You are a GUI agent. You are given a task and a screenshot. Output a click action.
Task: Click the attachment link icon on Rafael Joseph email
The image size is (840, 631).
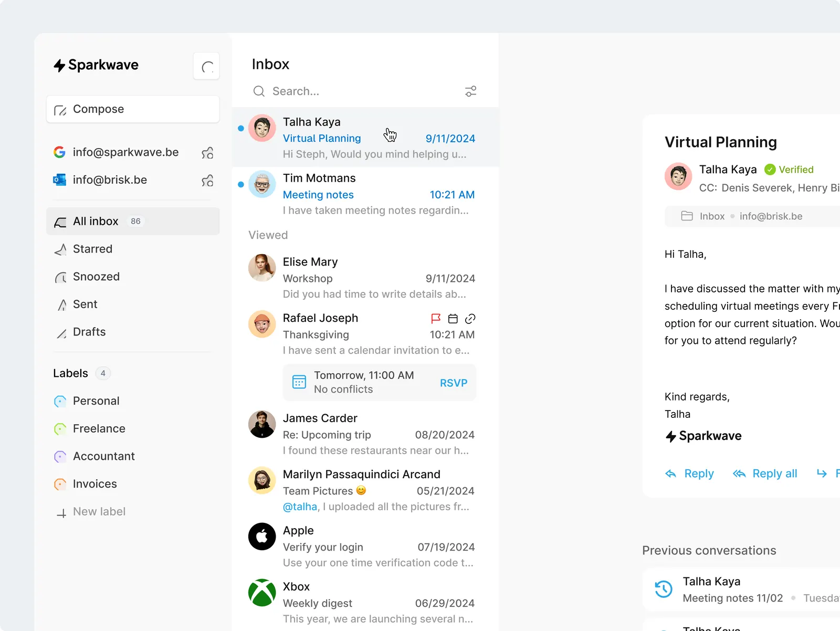[x=470, y=319]
